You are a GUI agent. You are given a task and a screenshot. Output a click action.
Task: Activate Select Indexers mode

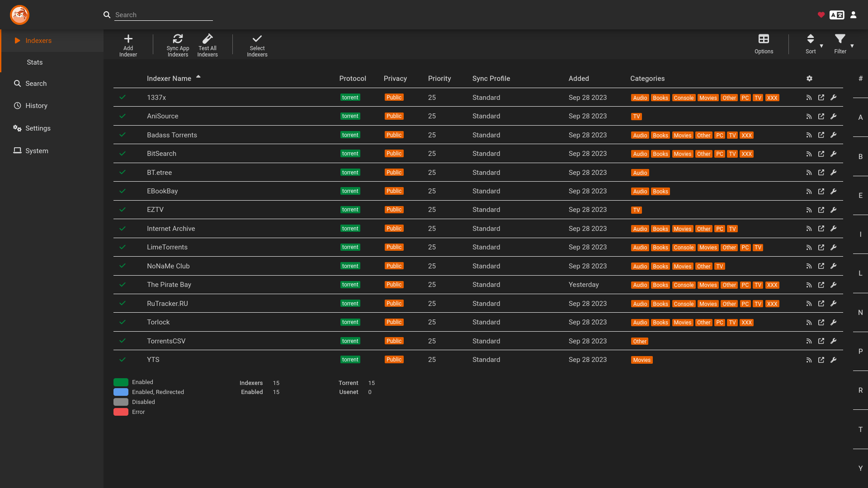click(257, 45)
